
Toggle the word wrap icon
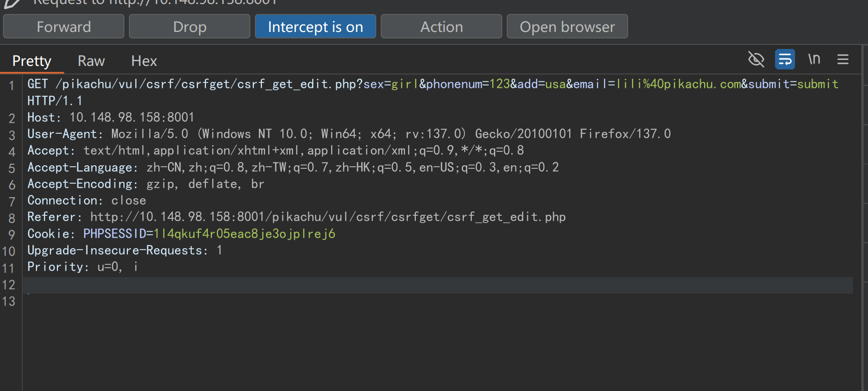click(x=785, y=59)
